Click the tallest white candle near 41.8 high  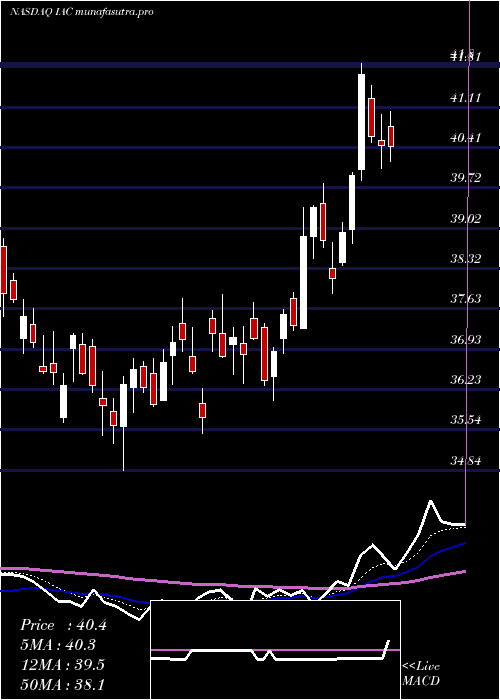click(x=361, y=121)
